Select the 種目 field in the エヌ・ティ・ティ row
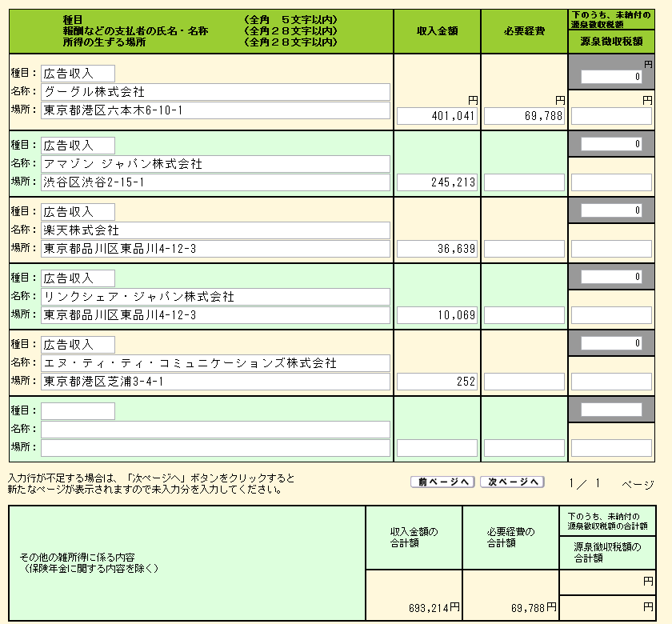672x624 pixels. [78, 345]
